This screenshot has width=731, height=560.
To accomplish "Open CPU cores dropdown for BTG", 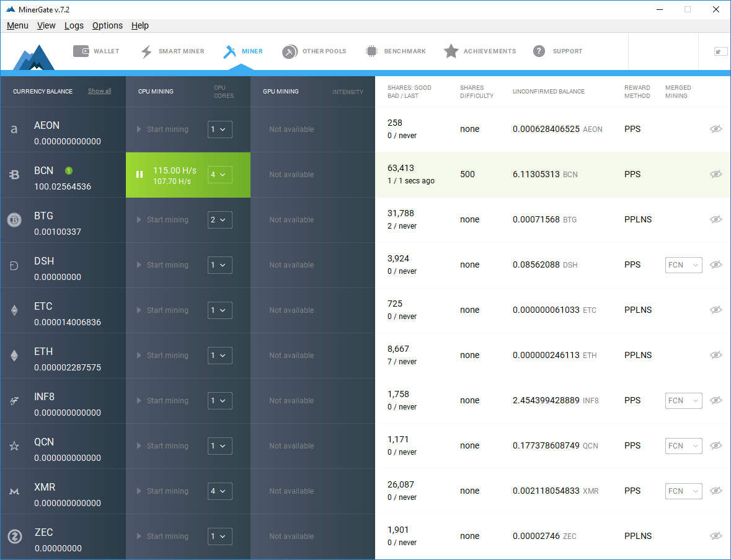I will (x=220, y=220).
